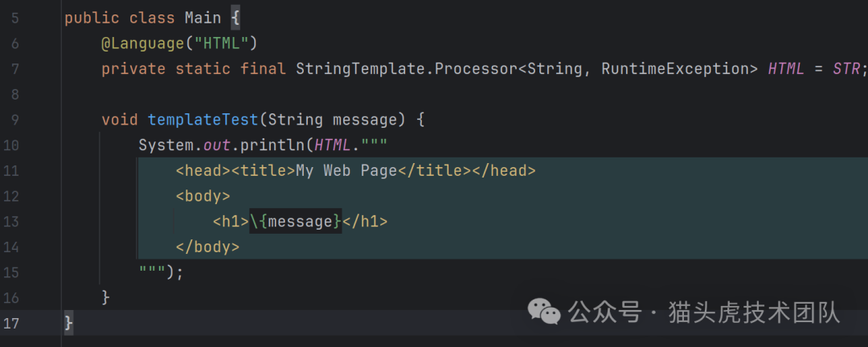868x347 pixels.
Task: Click the final closing brace of the class
Action: [x=68, y=323]
